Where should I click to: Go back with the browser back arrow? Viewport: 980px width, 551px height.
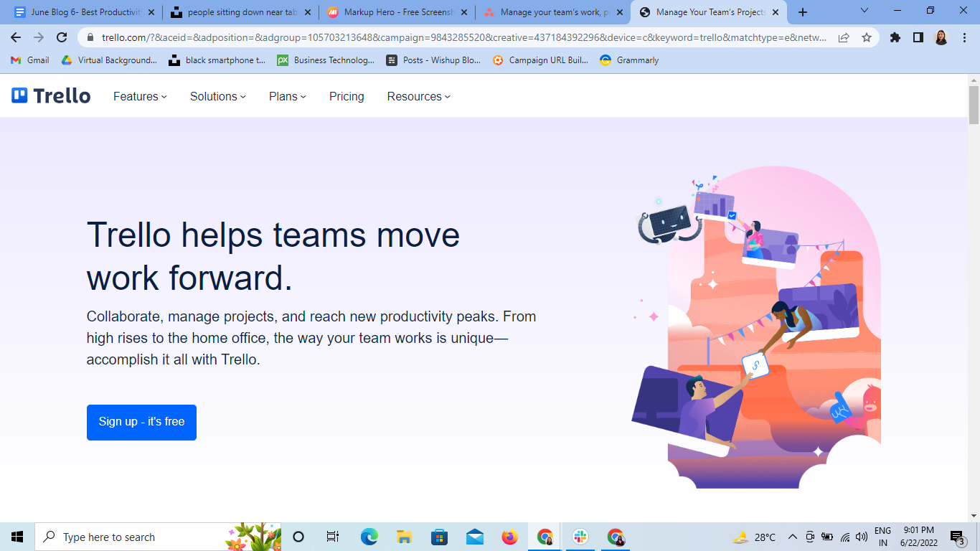(16, 37)
